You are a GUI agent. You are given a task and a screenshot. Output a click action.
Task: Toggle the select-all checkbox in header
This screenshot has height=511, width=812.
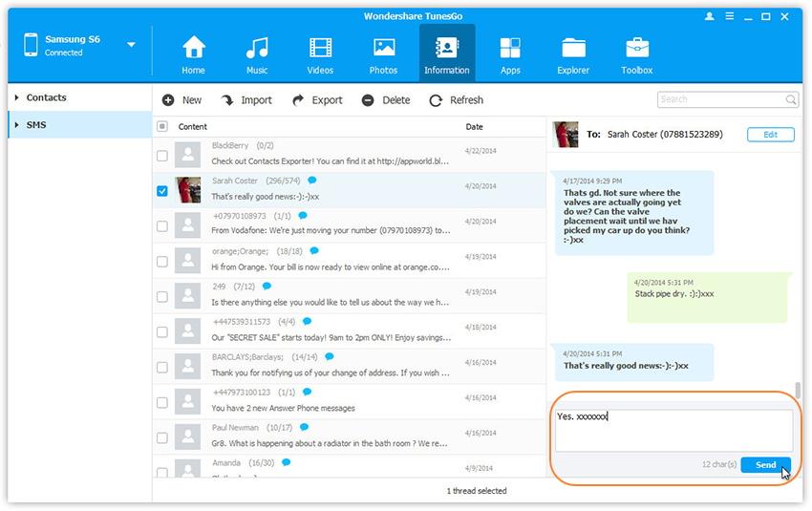[162, 126]
